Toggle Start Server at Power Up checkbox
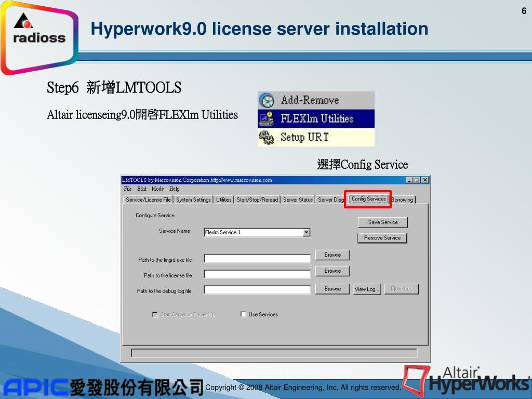The width and height of the screenshot is (532, 399). coord(155,314)
